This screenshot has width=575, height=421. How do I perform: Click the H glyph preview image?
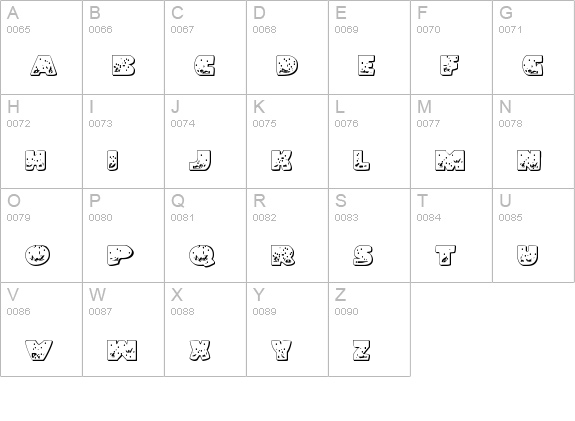pos(36,160)
